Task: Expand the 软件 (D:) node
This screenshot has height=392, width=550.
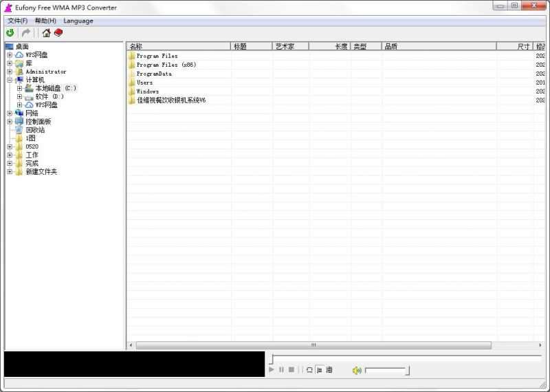Action: click(x=20, y=96)
